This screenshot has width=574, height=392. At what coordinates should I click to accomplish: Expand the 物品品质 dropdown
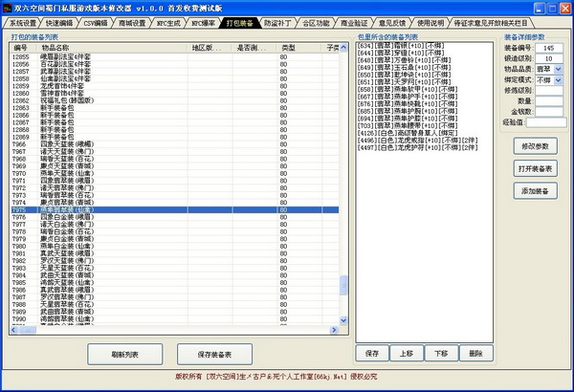coord(558,70)
